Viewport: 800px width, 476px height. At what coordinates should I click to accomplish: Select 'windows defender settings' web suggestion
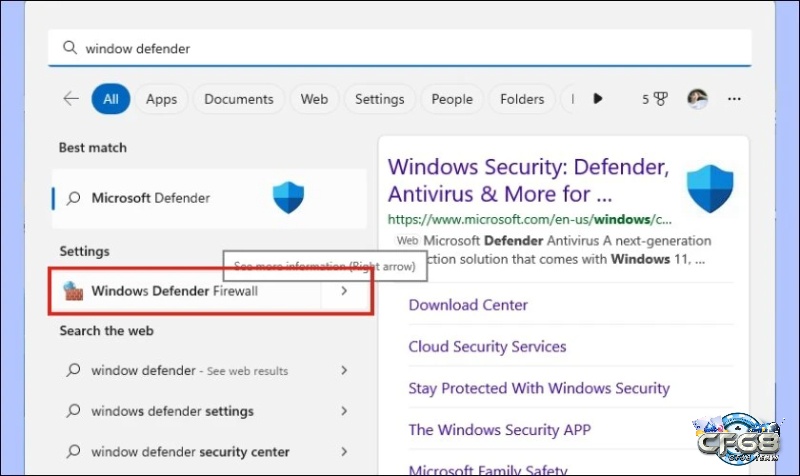pos(172,411)
